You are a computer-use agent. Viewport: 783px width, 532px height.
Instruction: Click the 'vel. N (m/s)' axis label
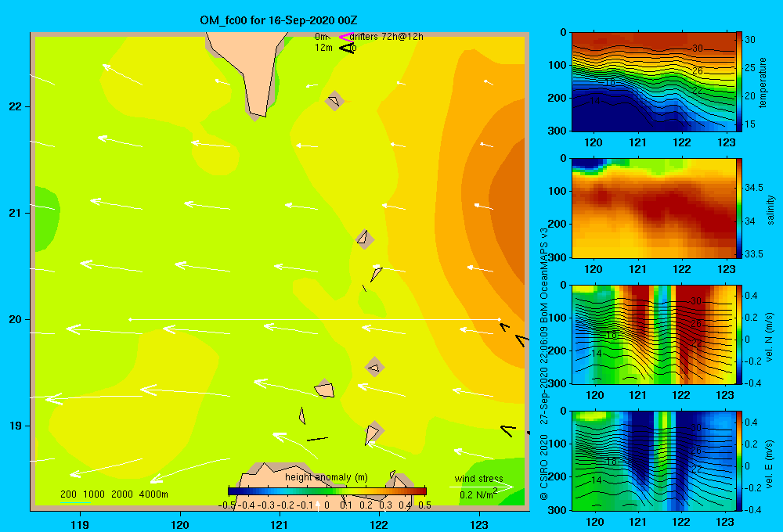[x=769, y=337]
